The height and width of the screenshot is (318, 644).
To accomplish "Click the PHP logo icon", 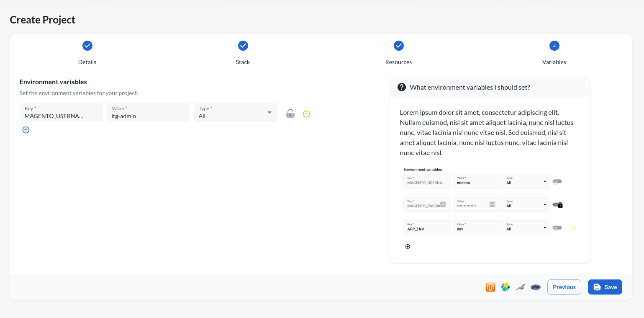I will point(536,287).
